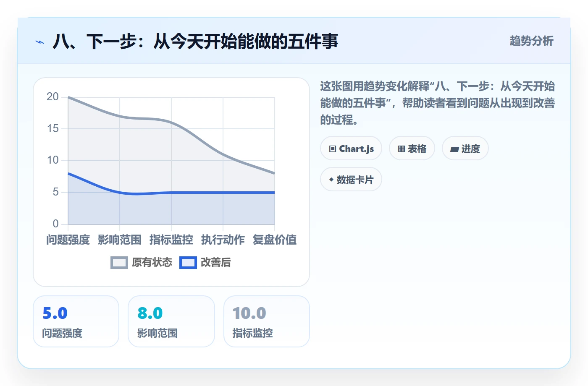This screenshot has width=588, height=386.
Task: Click the 复盘价值 x-axis label
Action: (275, 240)
